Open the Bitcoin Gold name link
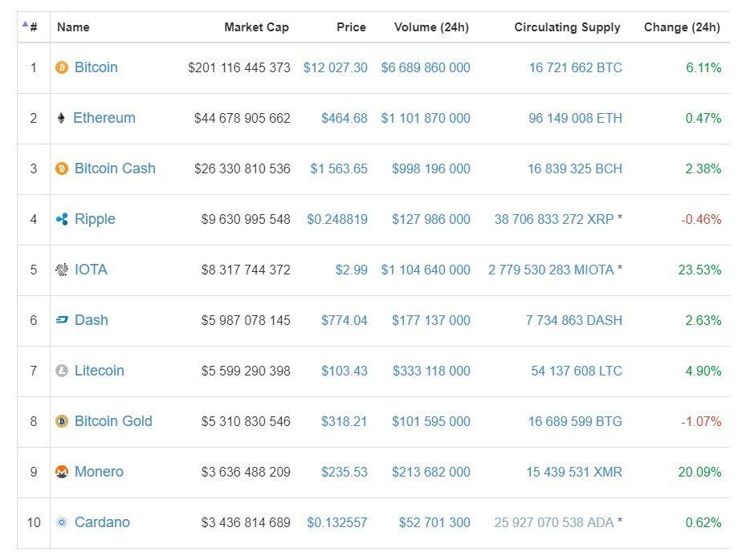 click(x=113, y=421)
